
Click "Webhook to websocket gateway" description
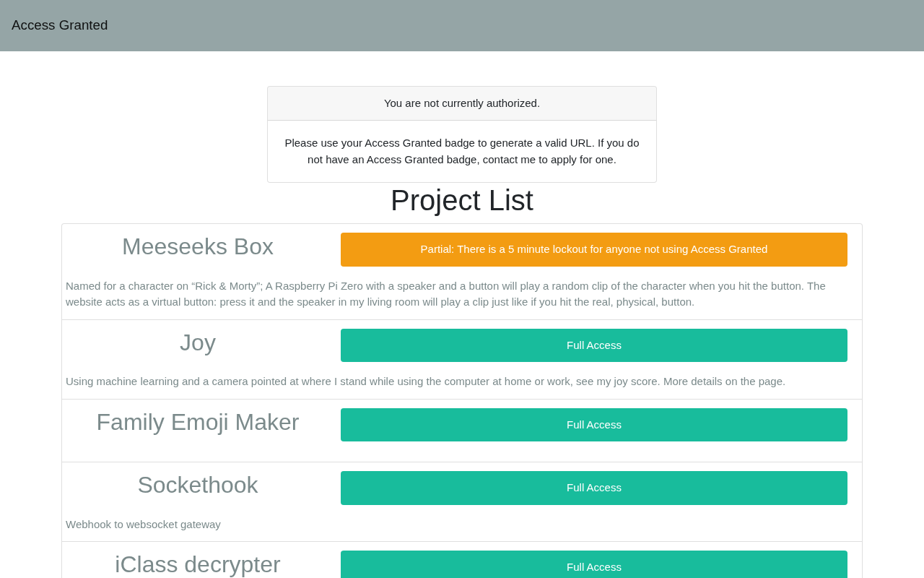click(143, 525)
